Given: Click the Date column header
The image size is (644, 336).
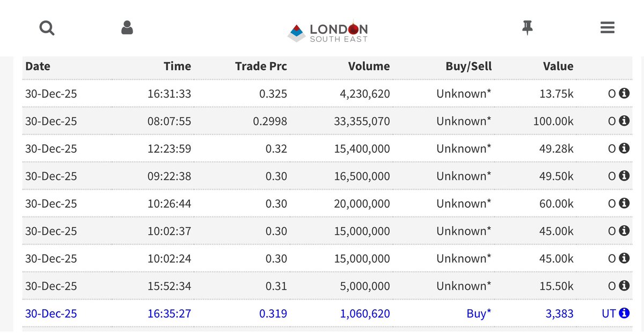Looking at the screenshot, I should (38, 66).
